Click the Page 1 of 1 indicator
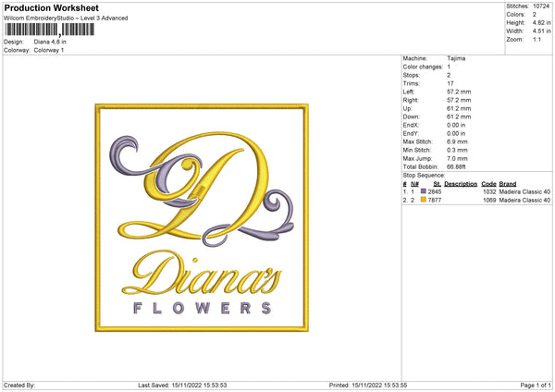 [x=536, y=386]
